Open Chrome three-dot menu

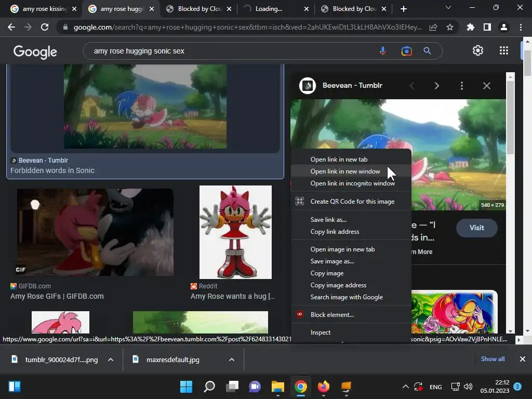[x=521, y=27]
